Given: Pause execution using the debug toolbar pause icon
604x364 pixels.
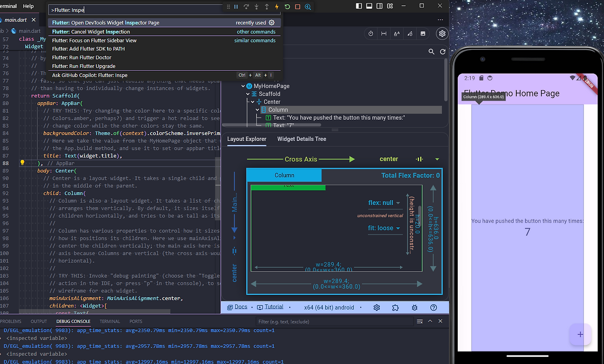Looking at the screenshot, I should point(236,7).
